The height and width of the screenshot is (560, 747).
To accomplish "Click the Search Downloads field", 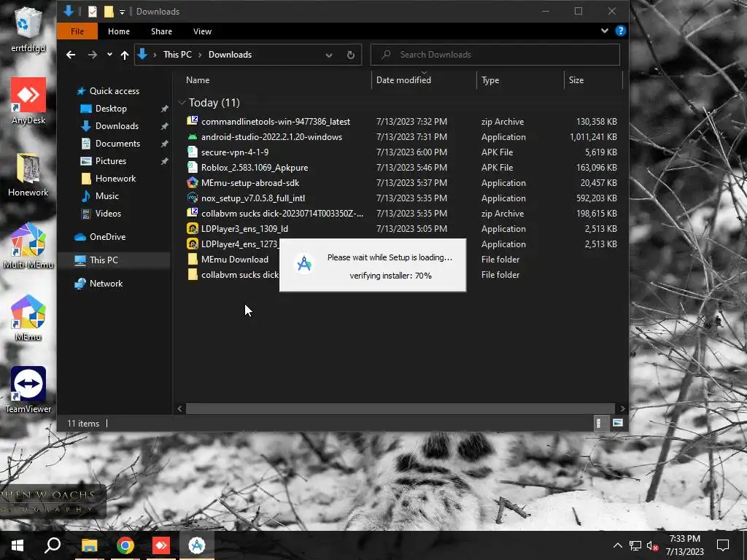I will [x=495, y=55].
